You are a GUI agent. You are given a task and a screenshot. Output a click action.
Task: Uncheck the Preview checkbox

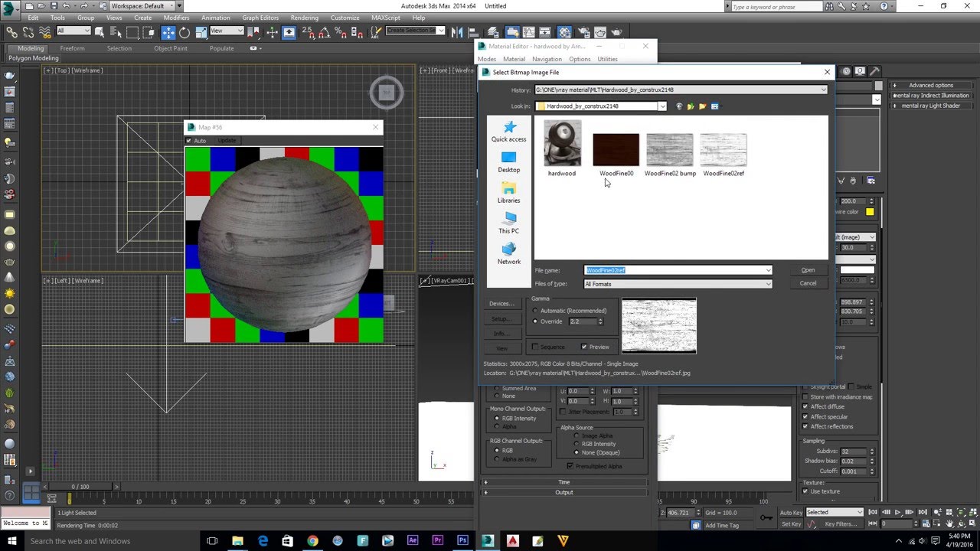[584, 347]
